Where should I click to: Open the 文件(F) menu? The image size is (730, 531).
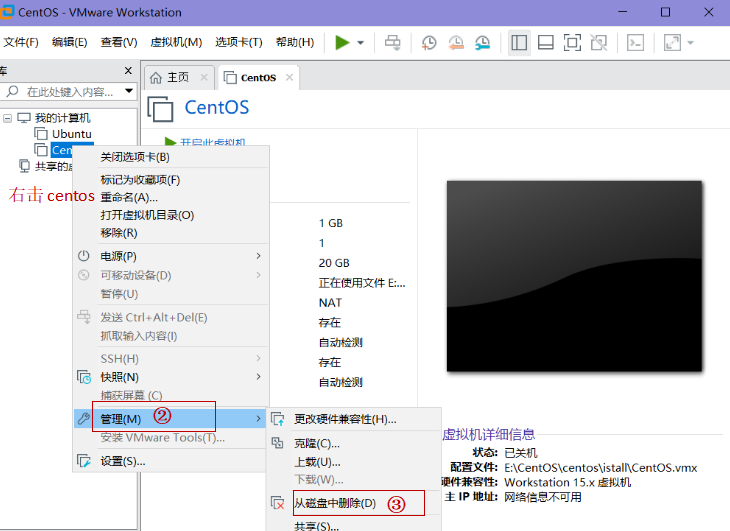point(20,42)
